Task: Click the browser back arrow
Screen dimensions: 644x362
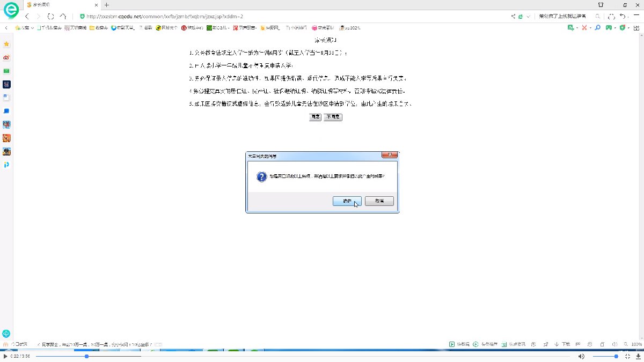Action: [x=27, y=17]
